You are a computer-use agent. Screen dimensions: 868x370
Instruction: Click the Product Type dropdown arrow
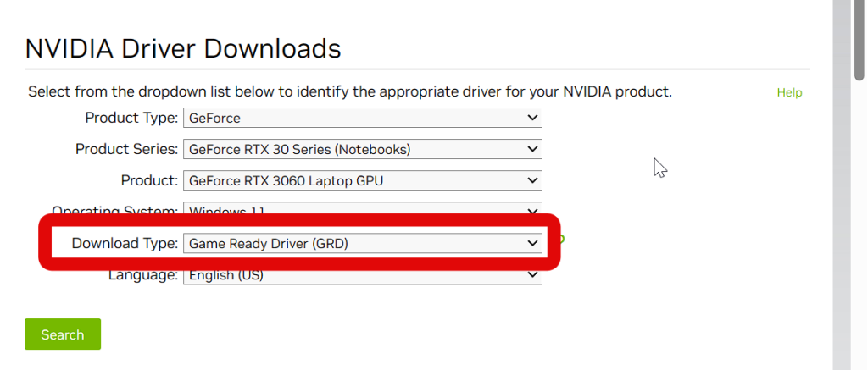532,118
